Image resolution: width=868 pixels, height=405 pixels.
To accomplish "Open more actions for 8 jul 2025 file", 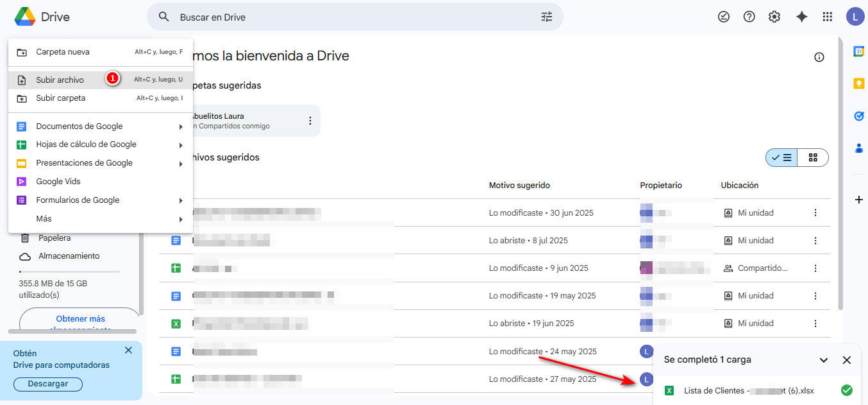I will click(x=815, y=241).
